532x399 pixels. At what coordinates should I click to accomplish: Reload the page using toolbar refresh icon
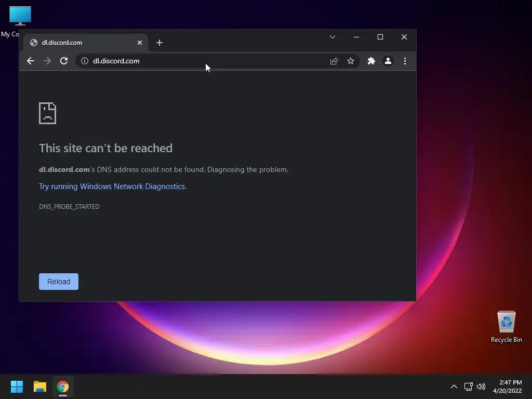coord(64,61)
